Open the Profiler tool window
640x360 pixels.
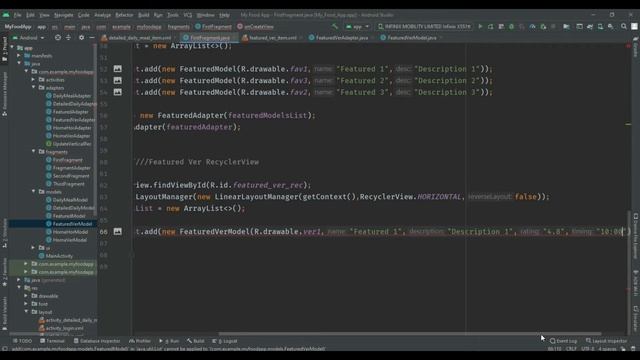pyautogui.click(x=140, y=341)
